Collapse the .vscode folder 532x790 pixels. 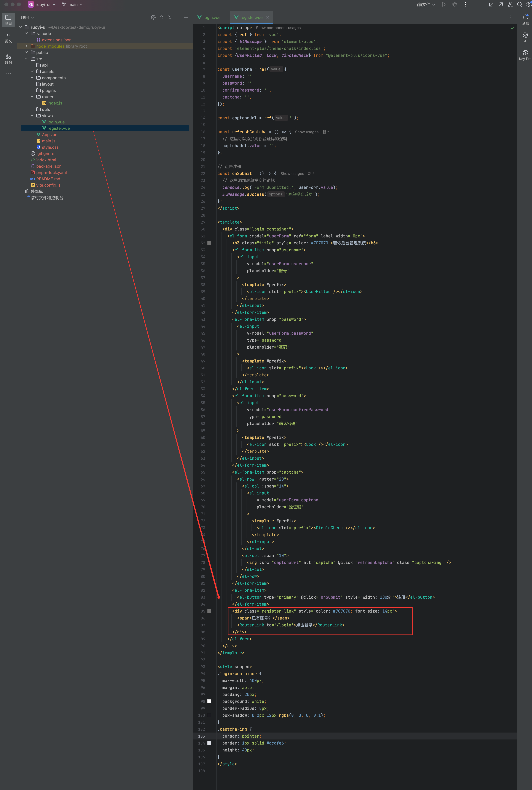pyautogui.click(x=27, y=34)
